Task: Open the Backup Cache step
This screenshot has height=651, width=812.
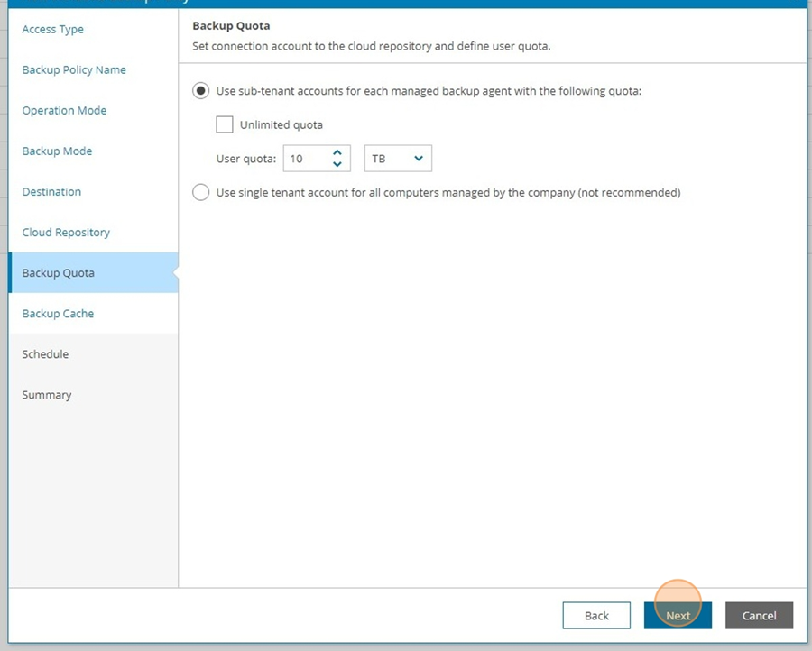Action: pos(58,314)
